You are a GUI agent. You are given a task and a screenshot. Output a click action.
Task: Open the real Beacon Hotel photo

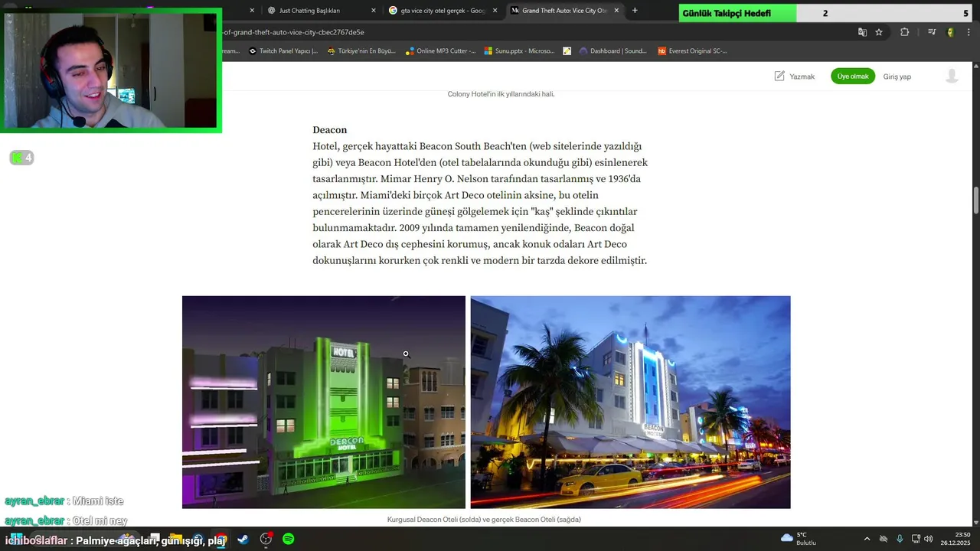click(630, 402)
